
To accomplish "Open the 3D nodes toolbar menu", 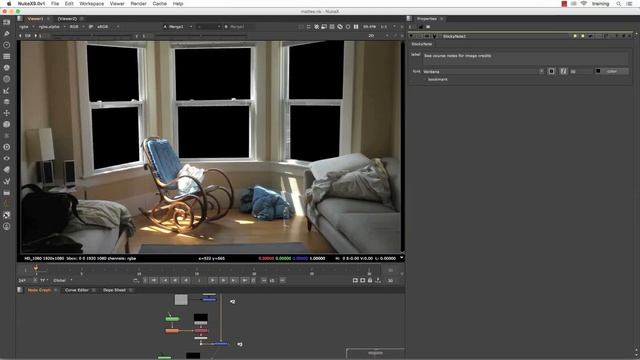I will [7, 124].
